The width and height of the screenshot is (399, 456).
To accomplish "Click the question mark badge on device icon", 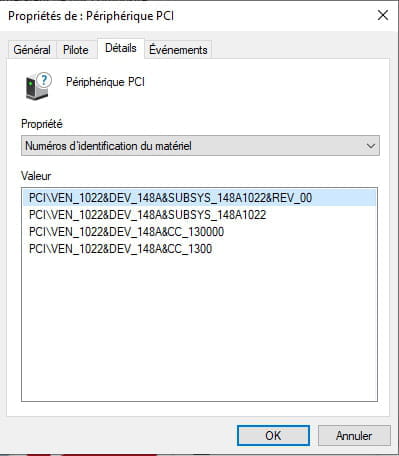I will pos(44,80).
